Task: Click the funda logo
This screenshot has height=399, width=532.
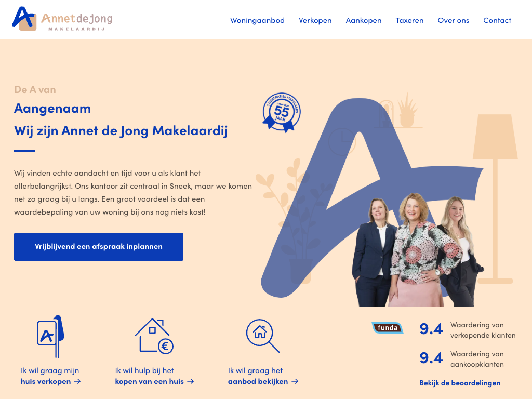Action: (388, 328)
